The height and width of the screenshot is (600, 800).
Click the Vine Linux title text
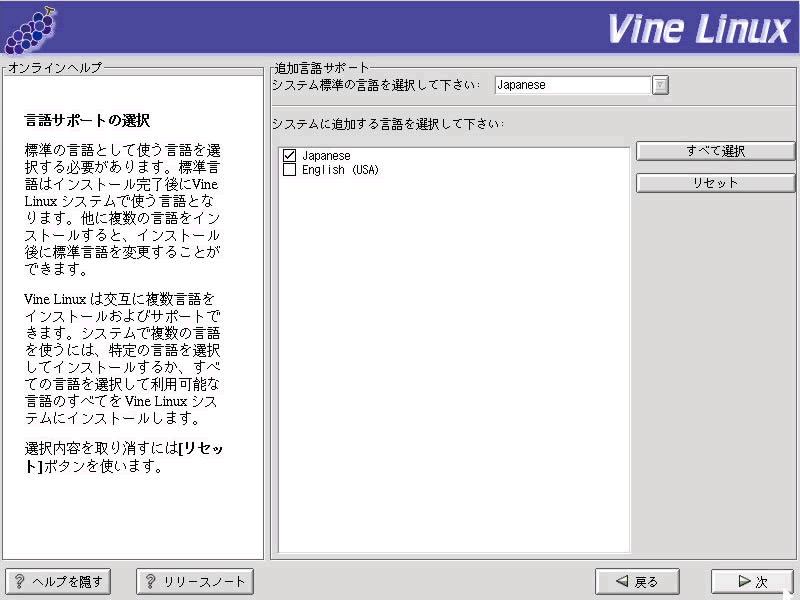pos(698,29)
